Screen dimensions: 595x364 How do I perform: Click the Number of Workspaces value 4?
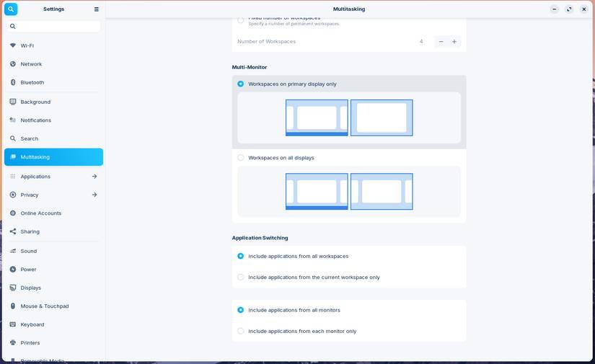click(x=421, y=41)
